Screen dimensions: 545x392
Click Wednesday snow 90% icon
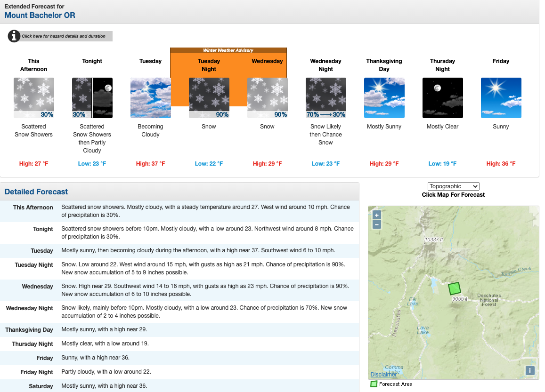(267, 98)
